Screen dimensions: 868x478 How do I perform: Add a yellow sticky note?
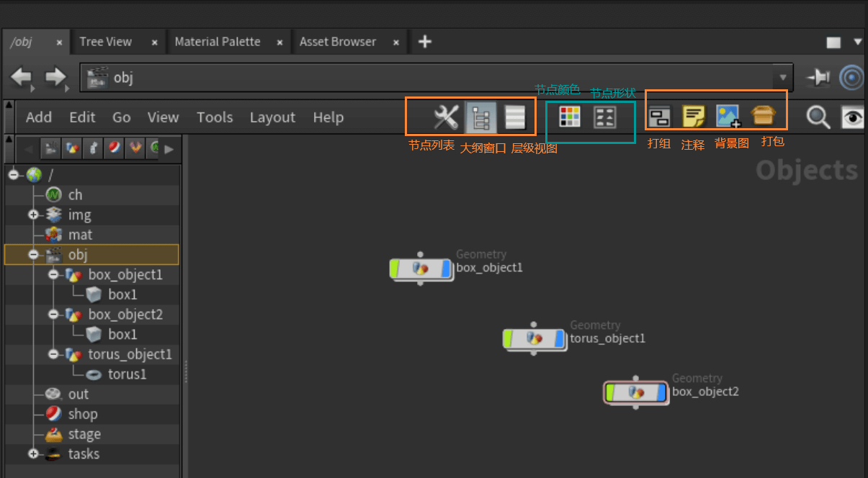pos(694,117)
